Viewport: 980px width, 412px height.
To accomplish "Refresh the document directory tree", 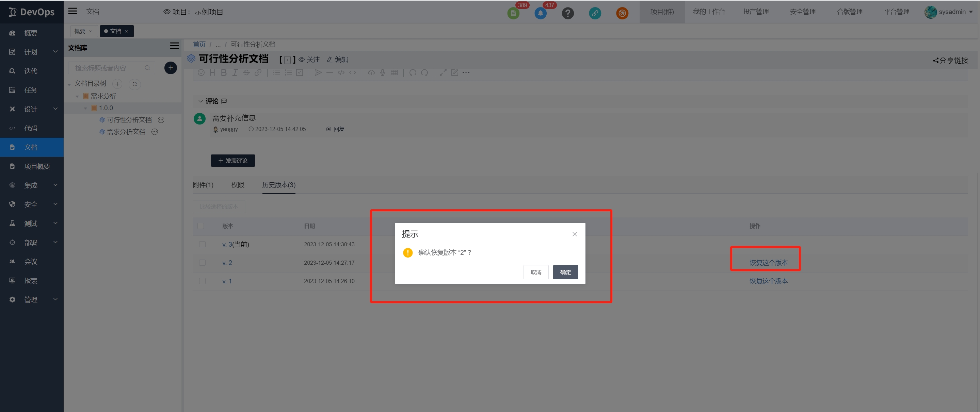I will click(x=135, y=84).
